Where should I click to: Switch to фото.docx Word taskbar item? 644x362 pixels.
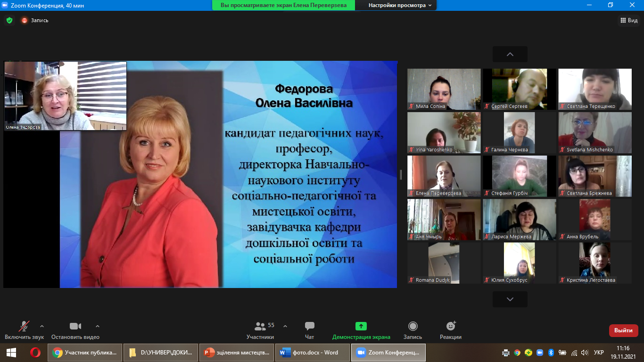[313, 353]
